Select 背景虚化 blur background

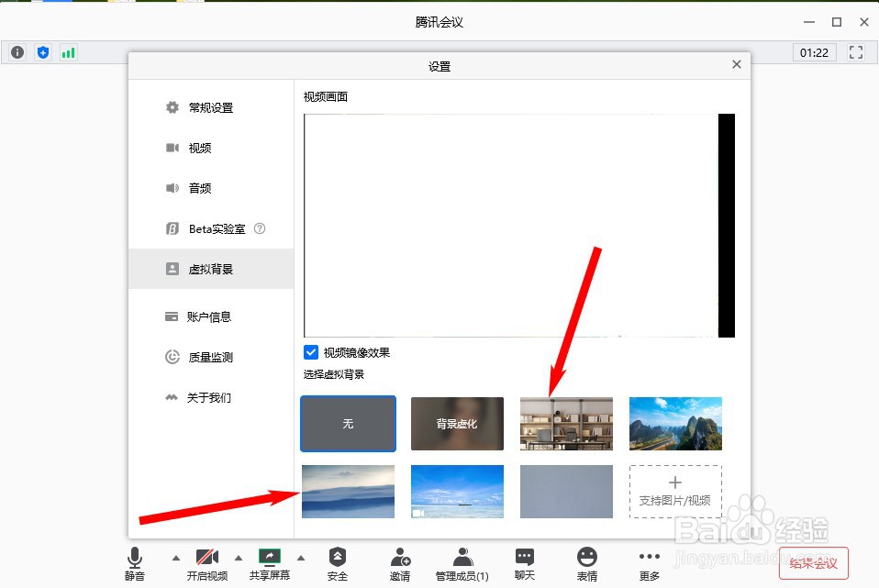point(458,424)
